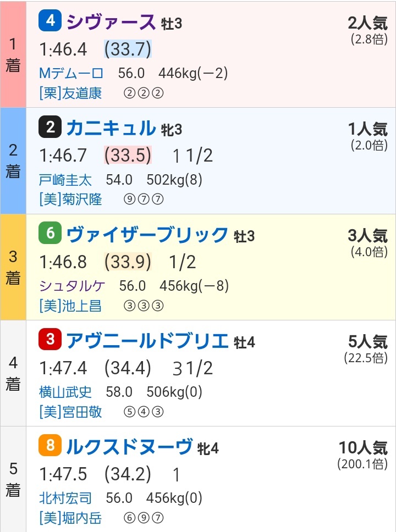
Task: Open trainer [栗]友道康 page
Action: point(70,93)
